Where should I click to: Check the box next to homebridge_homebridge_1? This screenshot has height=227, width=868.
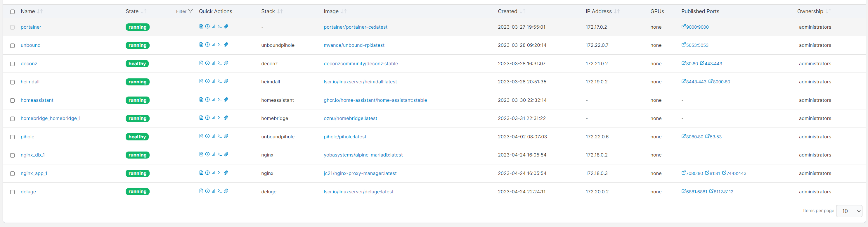pyautogui.click(x=13, y=119)
